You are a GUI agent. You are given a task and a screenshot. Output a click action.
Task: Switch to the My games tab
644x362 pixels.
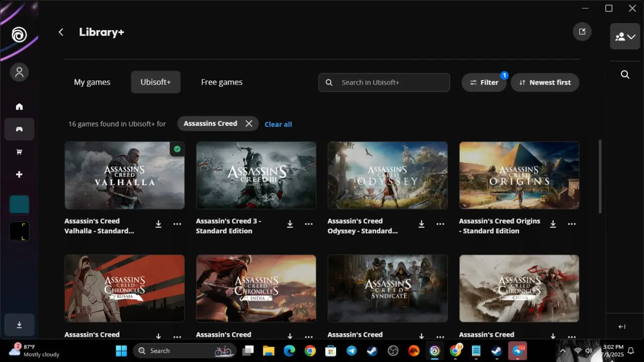[92, 82]
